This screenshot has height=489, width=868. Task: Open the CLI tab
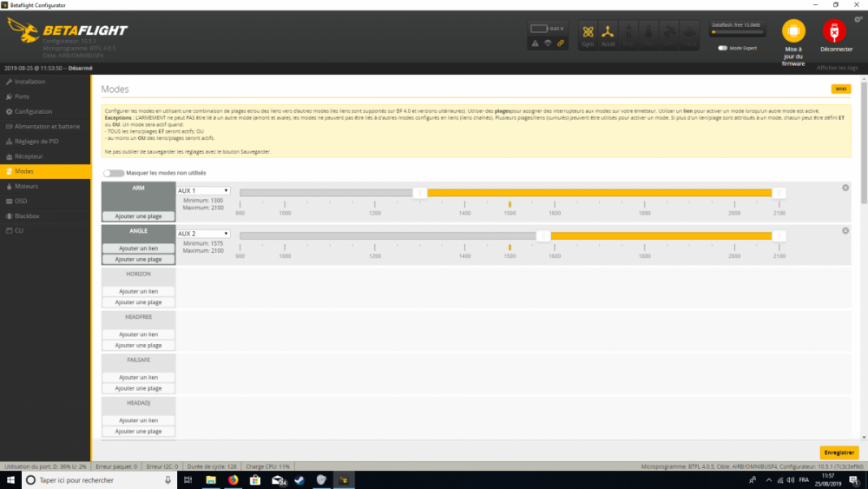45,230
